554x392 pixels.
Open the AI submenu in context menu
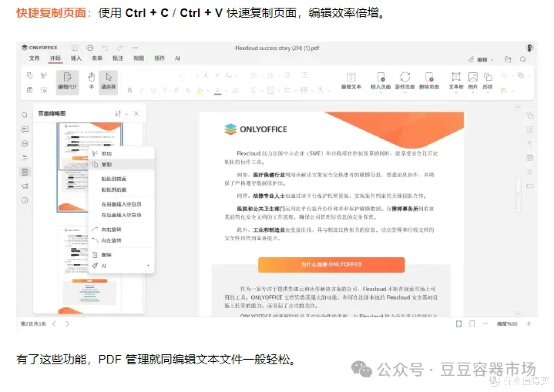coord(121,265)
